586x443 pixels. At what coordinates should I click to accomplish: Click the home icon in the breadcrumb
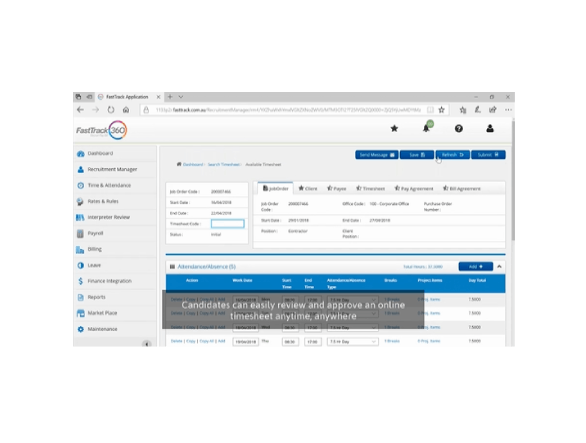179,164
